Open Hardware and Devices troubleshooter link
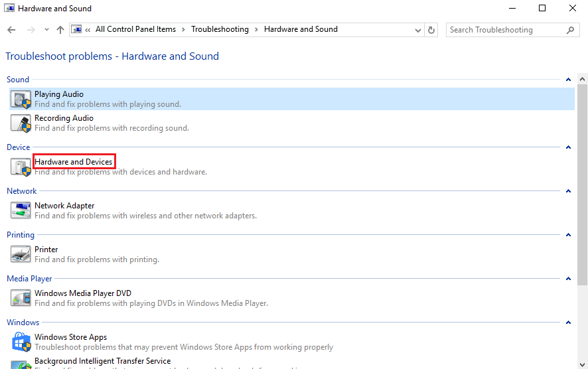 pyautogui.click(x=74, y=162)
